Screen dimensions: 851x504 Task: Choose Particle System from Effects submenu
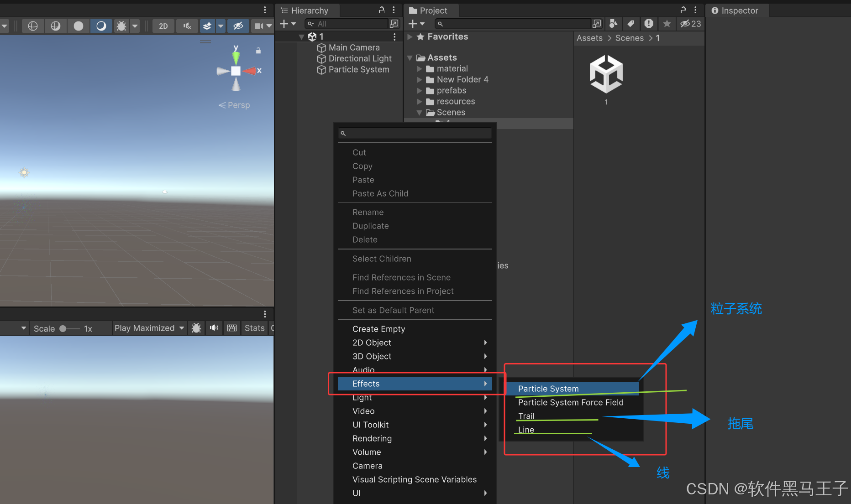click(548, 389)
